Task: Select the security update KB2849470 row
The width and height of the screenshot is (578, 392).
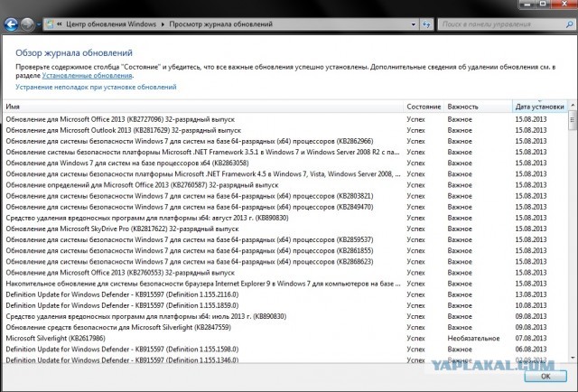Action: coord(285,207)
